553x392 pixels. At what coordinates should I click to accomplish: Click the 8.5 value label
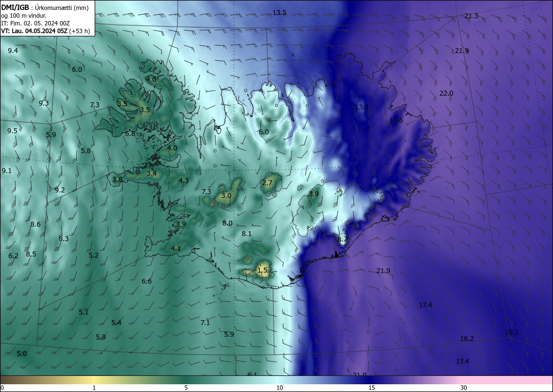pos(31,254)
